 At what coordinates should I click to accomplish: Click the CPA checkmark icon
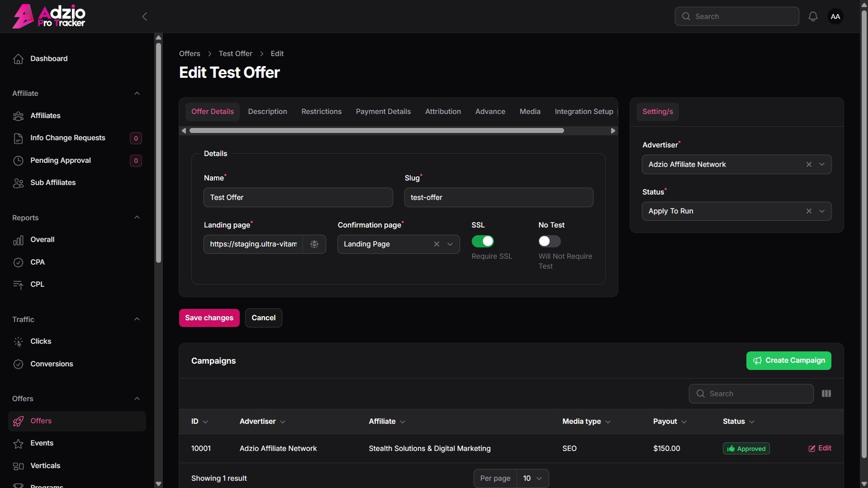[x=18, y=262]
